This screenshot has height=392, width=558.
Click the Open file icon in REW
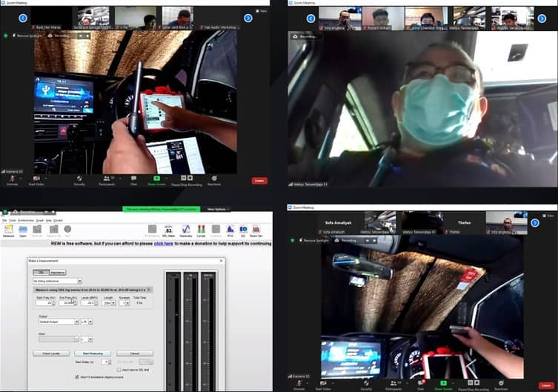click(23, 230)
